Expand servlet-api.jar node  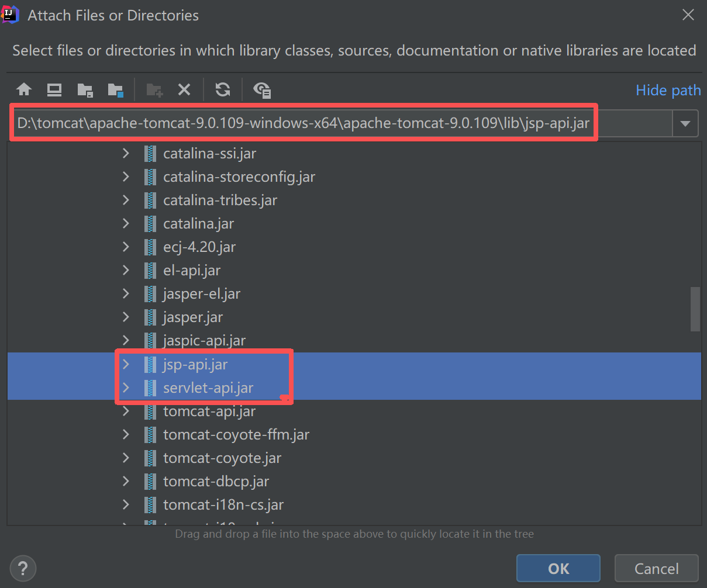(126, 388)
